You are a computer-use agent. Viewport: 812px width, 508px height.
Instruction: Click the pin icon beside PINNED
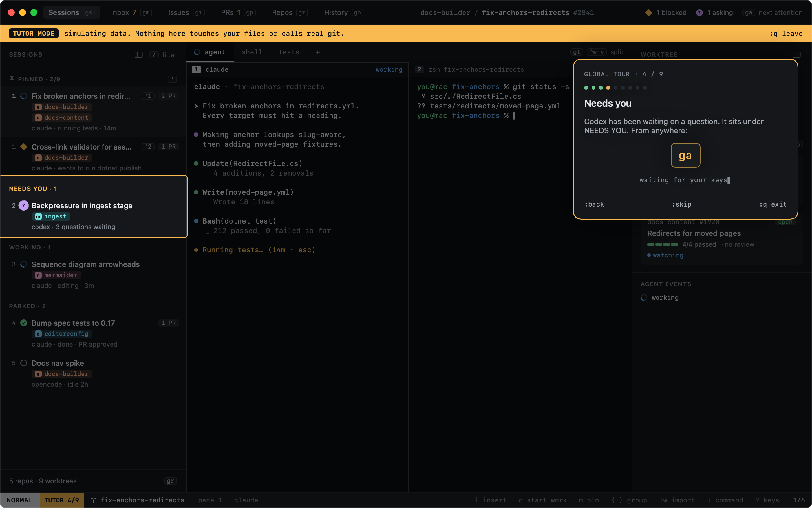pyautogui.click(x=12, y=79)
